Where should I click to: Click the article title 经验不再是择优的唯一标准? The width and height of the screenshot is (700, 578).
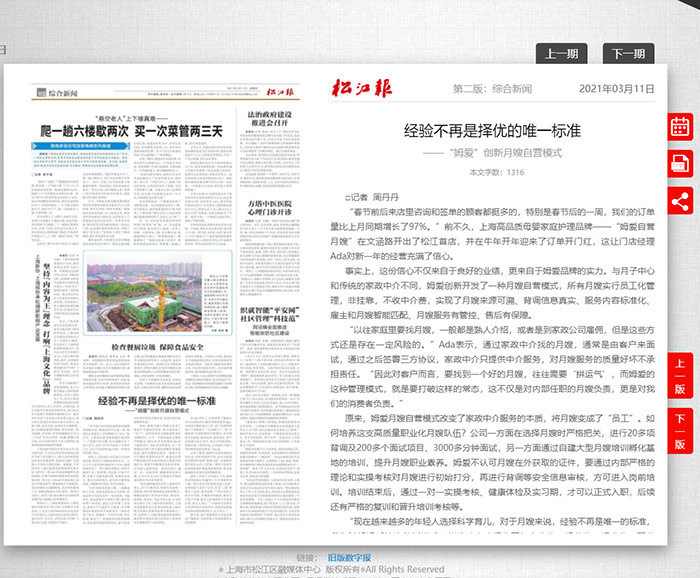tap(491, 131)
